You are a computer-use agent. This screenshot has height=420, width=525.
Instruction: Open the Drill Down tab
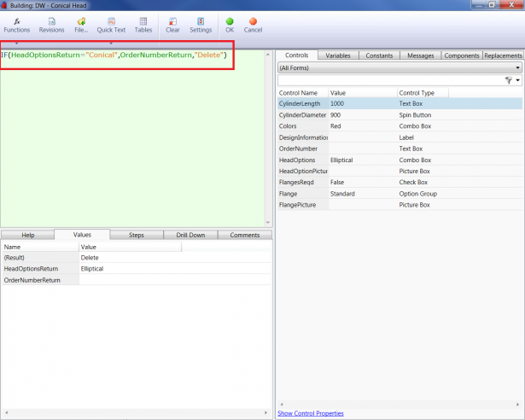coord(190,235)
